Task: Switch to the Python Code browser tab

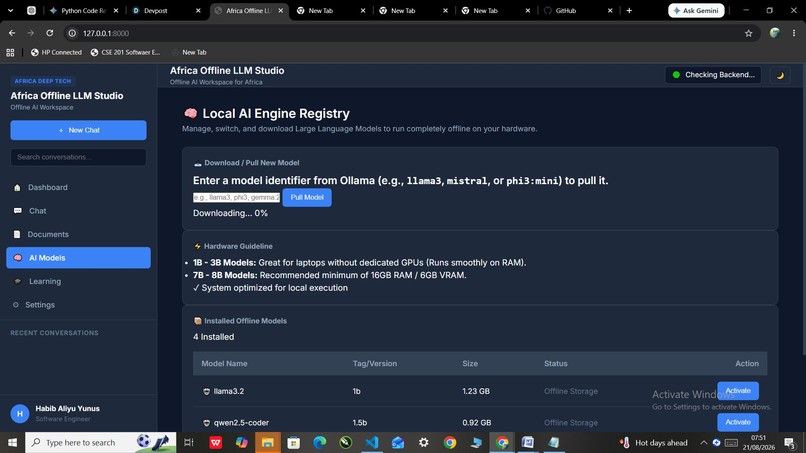Action: click(83, 10)
